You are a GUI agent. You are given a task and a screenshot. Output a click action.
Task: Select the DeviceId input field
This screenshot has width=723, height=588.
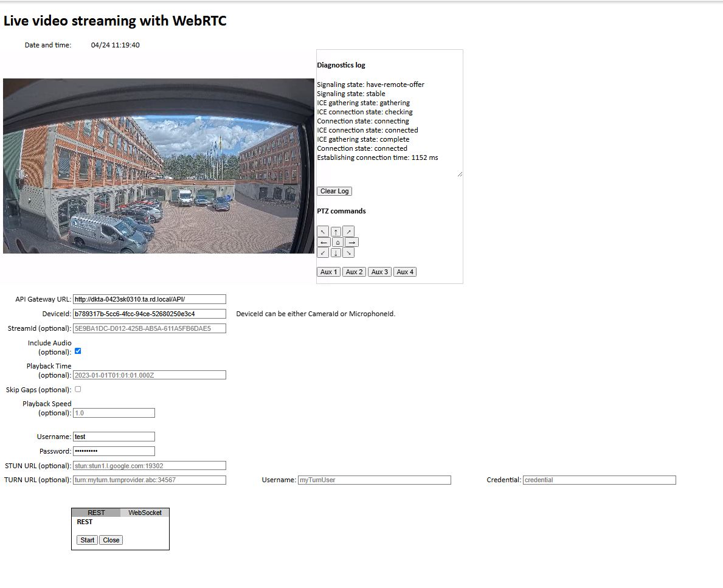(x=150, y=314)
